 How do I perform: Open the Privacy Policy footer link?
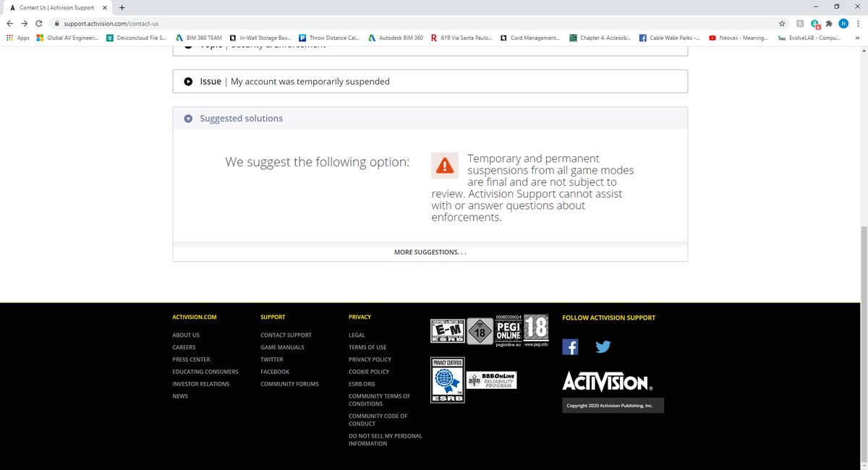[x=370, y=359]
